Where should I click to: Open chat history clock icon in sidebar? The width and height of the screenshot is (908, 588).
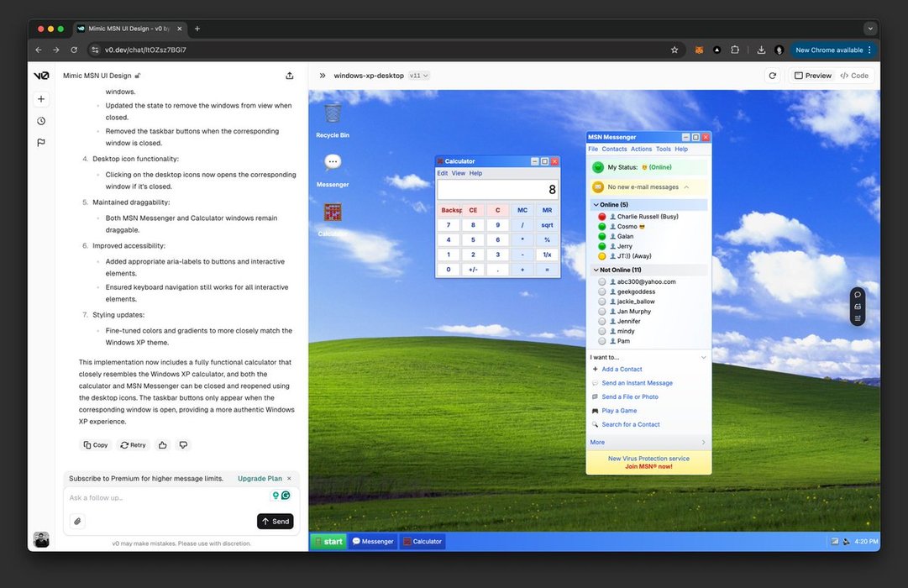41,121
